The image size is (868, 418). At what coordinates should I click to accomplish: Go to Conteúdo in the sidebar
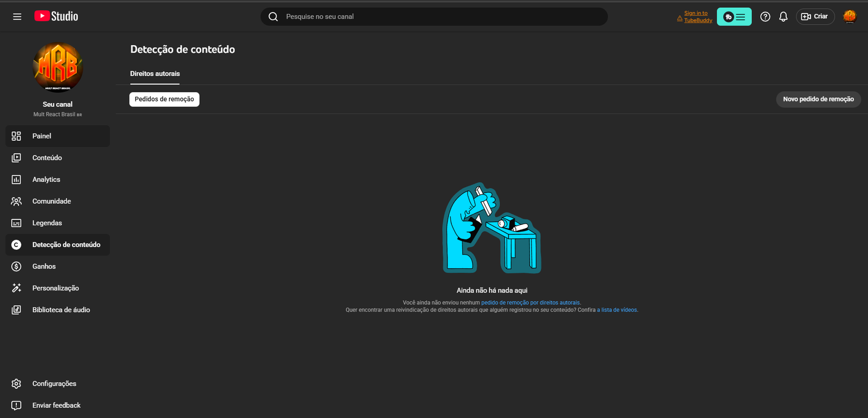pos(58,158)
